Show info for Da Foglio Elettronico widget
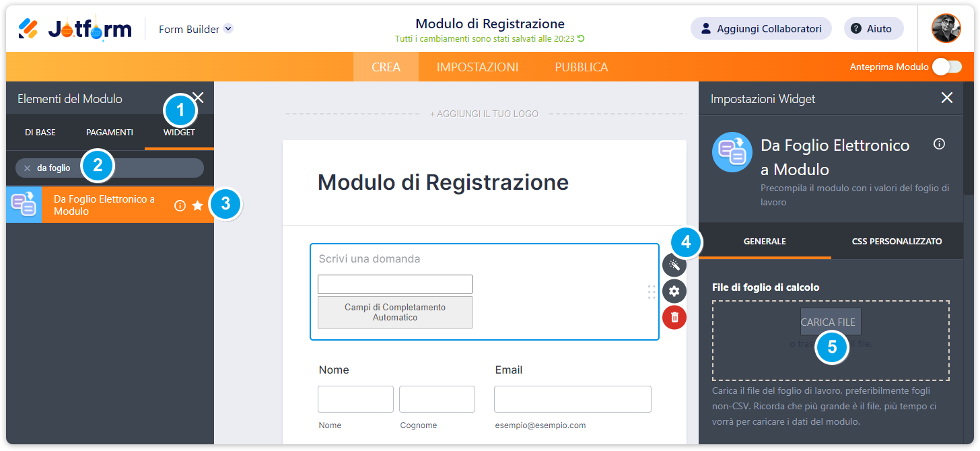 pos(180,206)
